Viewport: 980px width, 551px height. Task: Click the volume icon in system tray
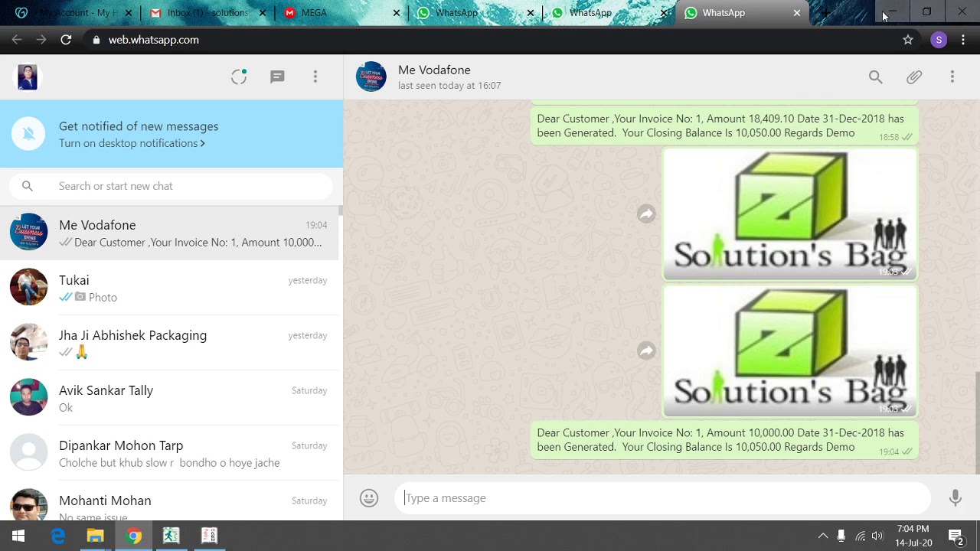click(877, 536)
